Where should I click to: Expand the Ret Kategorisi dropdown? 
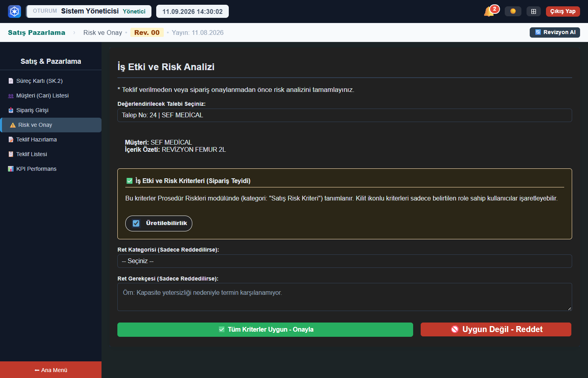click(x=345, y=261)
